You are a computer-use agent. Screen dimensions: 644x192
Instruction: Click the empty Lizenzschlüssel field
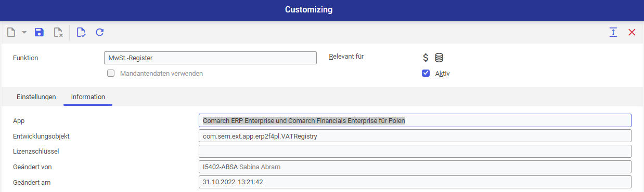tap(415, 151)
